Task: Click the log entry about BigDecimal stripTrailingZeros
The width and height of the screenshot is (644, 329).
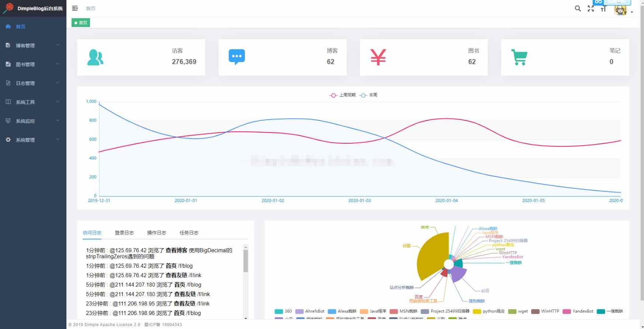Action: click(x=159, y=253)
